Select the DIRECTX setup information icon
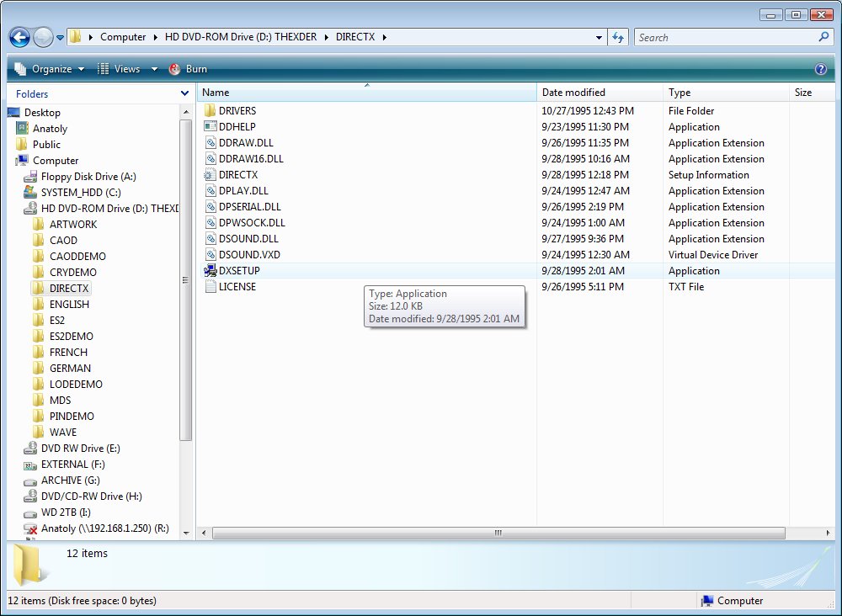 210,175
